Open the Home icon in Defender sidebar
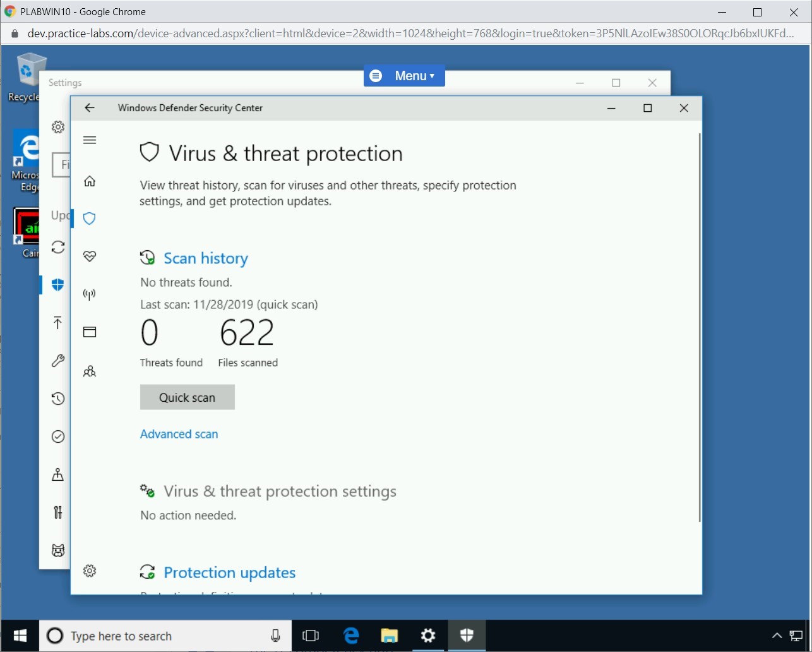This screenshot has width=812, height=652. pyautogui.click(x=90, y=181)
